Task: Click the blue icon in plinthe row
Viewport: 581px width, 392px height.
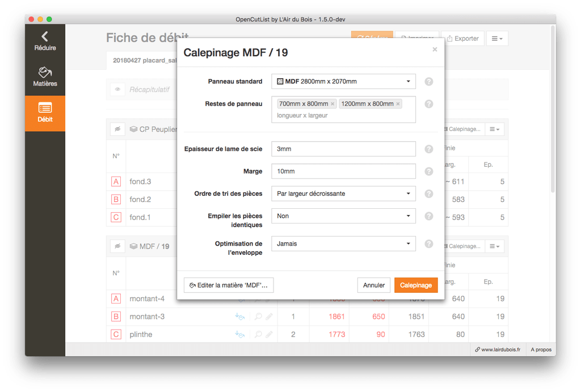Action: pyautogui.click(x=240, y=334)
